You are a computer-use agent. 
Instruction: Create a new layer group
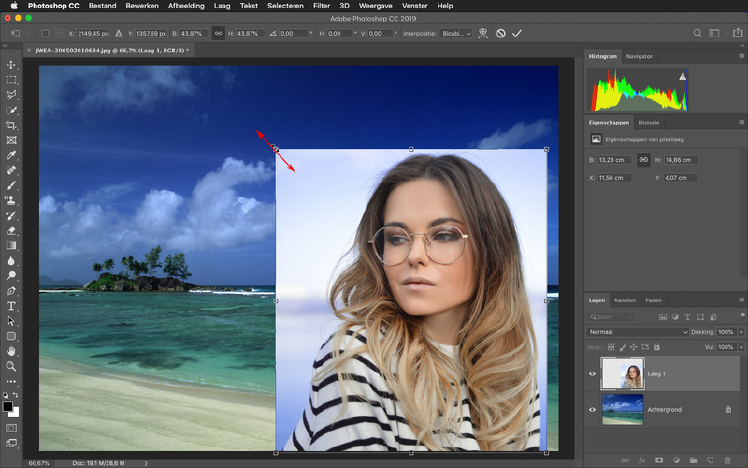point(693,460)
